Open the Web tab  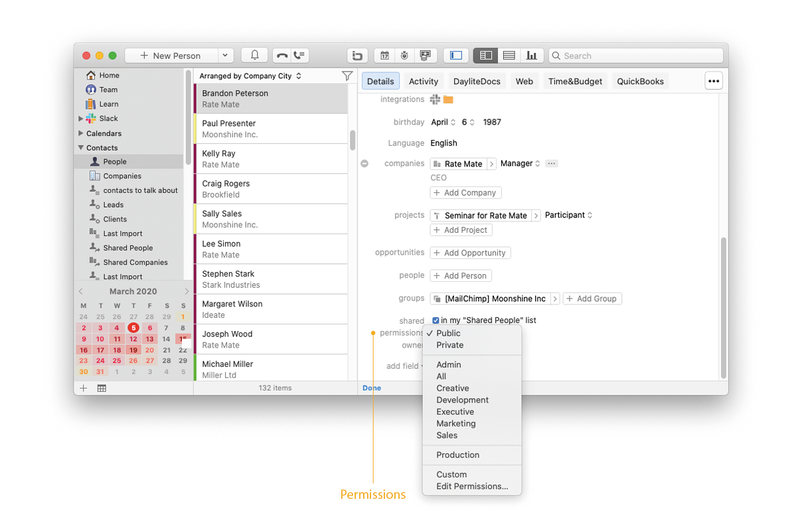coord(524,82)
